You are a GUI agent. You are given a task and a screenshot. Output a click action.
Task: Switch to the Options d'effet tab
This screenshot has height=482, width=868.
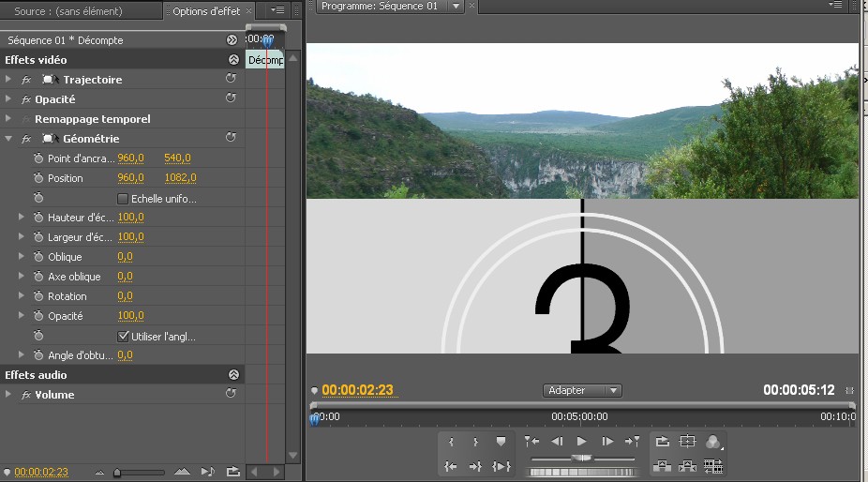(x=206, y=10)
